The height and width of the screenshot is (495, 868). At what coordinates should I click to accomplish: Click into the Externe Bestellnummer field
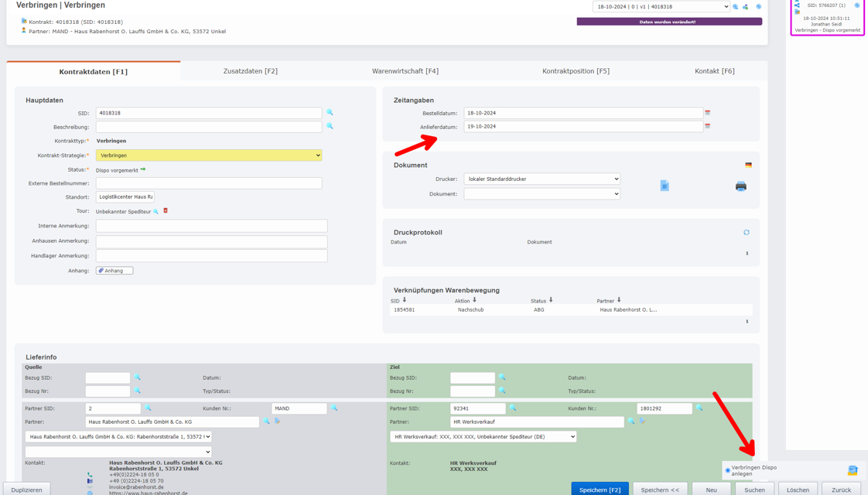(x=209, y=183)
